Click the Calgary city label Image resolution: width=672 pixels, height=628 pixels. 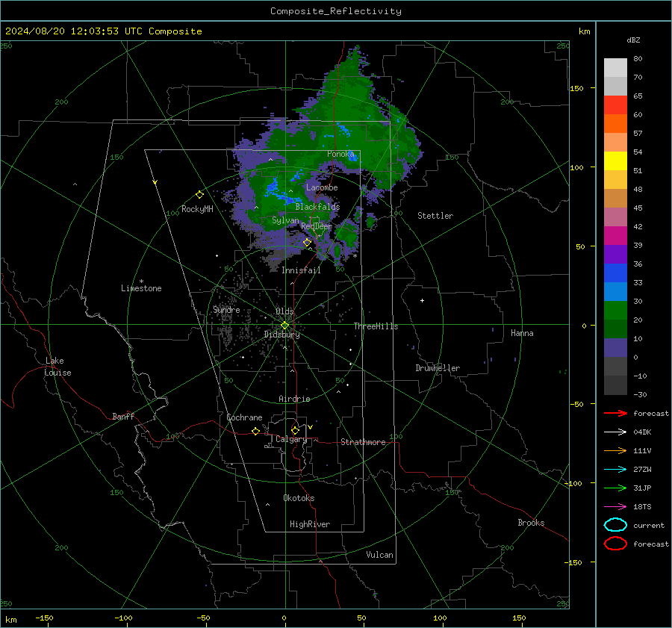291,439
